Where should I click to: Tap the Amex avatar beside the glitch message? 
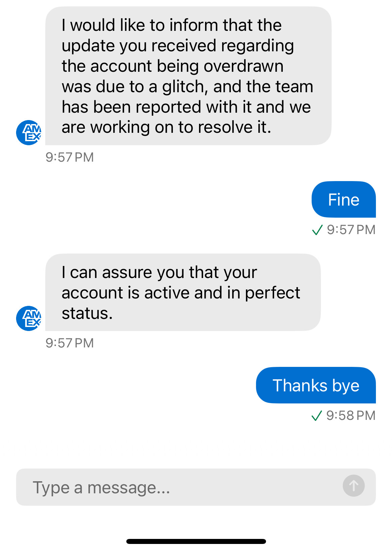pos(29,132)
